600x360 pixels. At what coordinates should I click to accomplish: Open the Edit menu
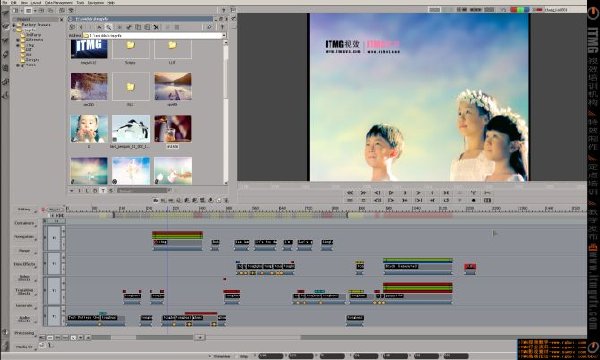14,3
